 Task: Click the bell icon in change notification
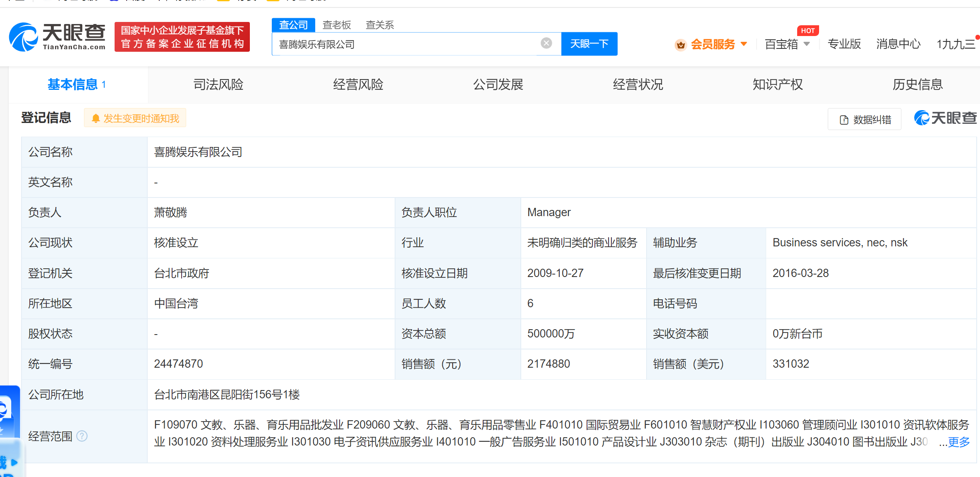(96, 118)
